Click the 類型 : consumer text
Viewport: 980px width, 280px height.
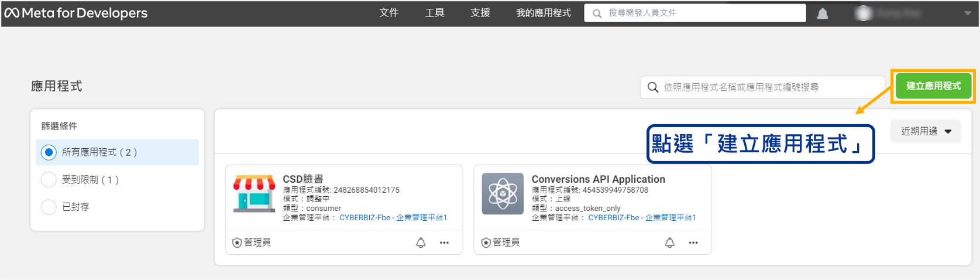click(x=312, y=208)
